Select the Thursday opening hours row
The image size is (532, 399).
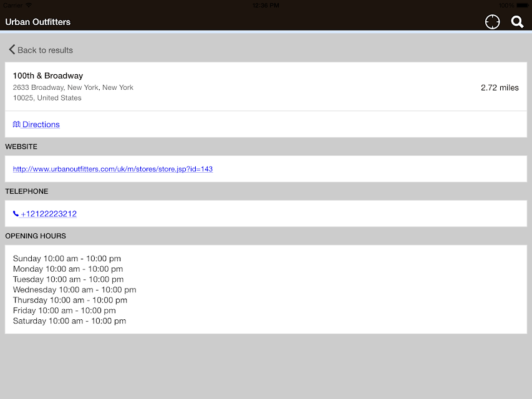tap(70, 300)
